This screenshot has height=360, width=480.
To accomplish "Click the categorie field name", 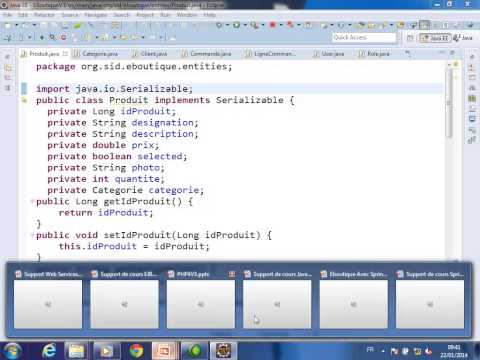I will (173, 190).
